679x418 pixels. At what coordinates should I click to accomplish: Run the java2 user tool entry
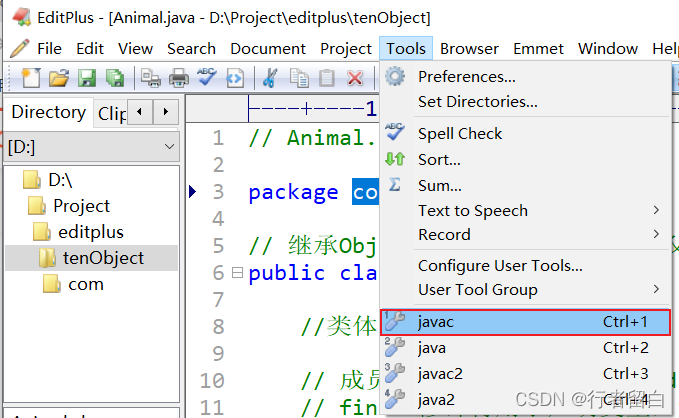526,399
